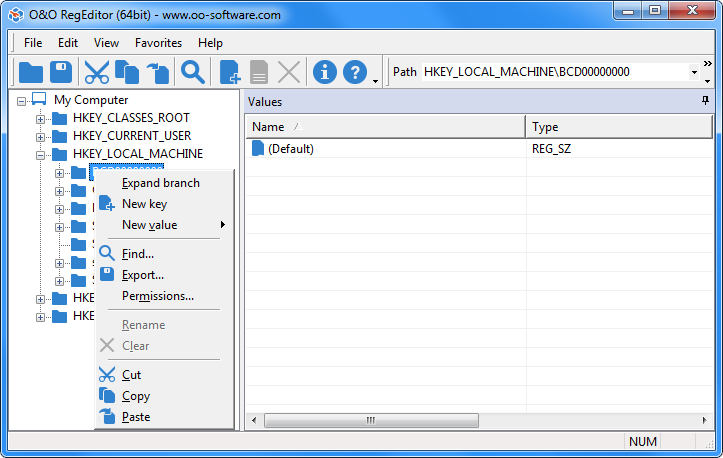Image resolution: width=723 pixels, height=458 pixels.
Task: Click the Values scrollbar left arrow
Action: click(x=254, y=420)
